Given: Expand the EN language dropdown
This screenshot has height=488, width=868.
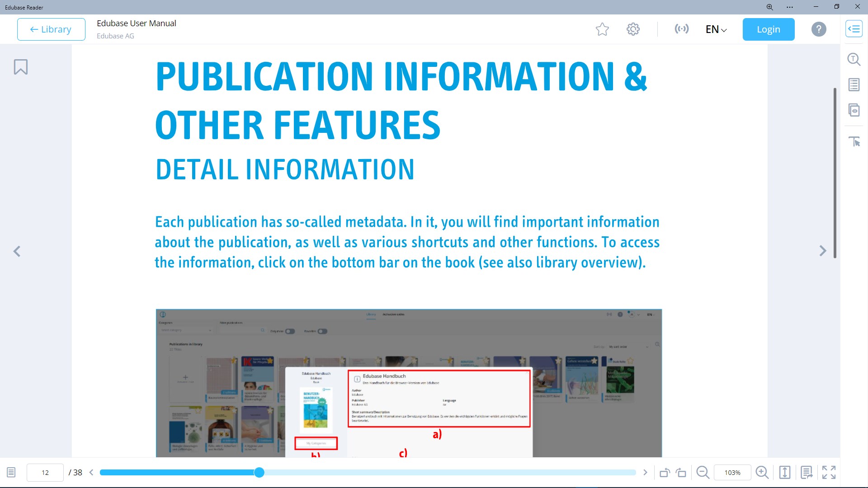Looking at the screenshot, I should click(x=716, y=29).
